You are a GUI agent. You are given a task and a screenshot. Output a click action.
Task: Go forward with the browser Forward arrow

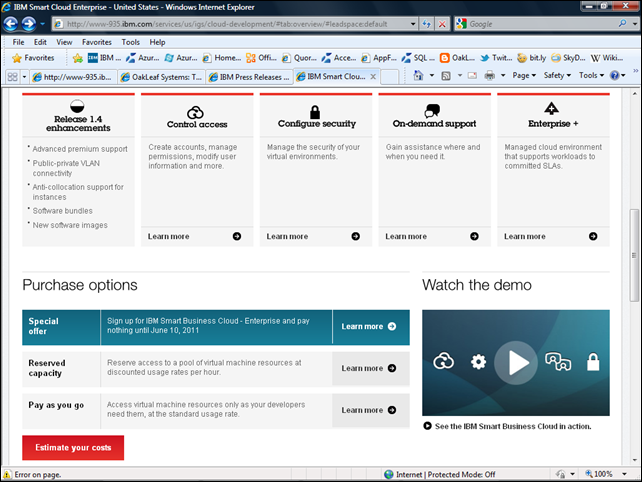tap(29, 24)
